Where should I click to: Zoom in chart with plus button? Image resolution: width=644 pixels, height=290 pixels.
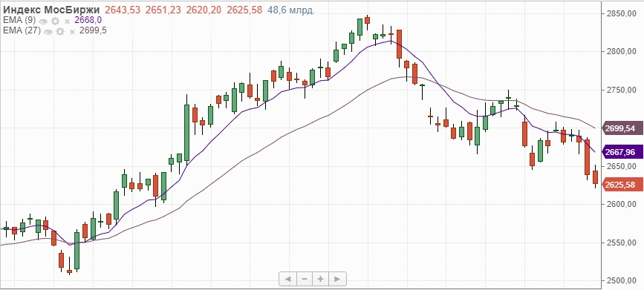click(x=320, y=279)
